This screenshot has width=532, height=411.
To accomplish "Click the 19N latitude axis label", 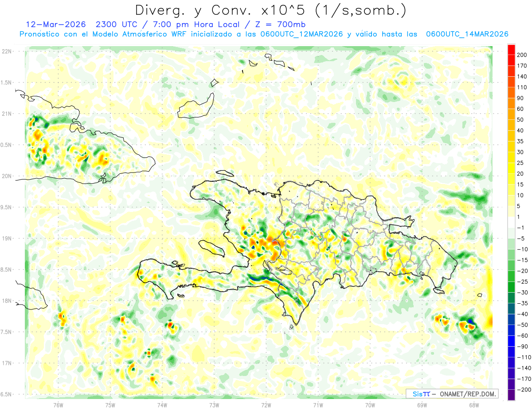I will click(7, 238).
